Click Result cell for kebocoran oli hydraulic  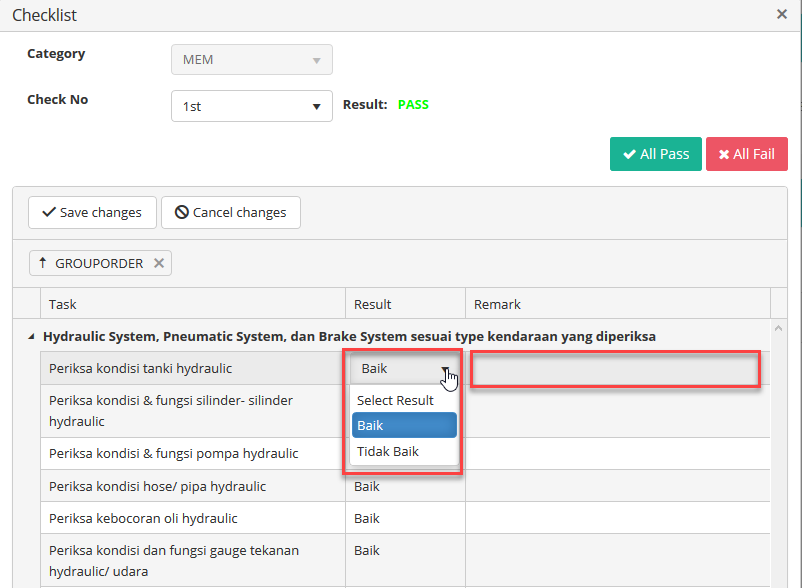tap(404, 518)
